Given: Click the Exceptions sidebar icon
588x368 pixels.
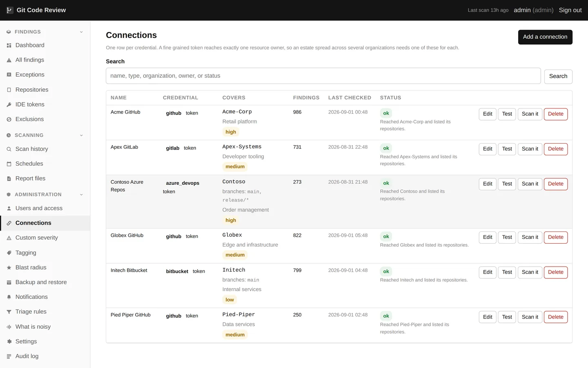Looking at the screenshot, I should pos(9,75).
